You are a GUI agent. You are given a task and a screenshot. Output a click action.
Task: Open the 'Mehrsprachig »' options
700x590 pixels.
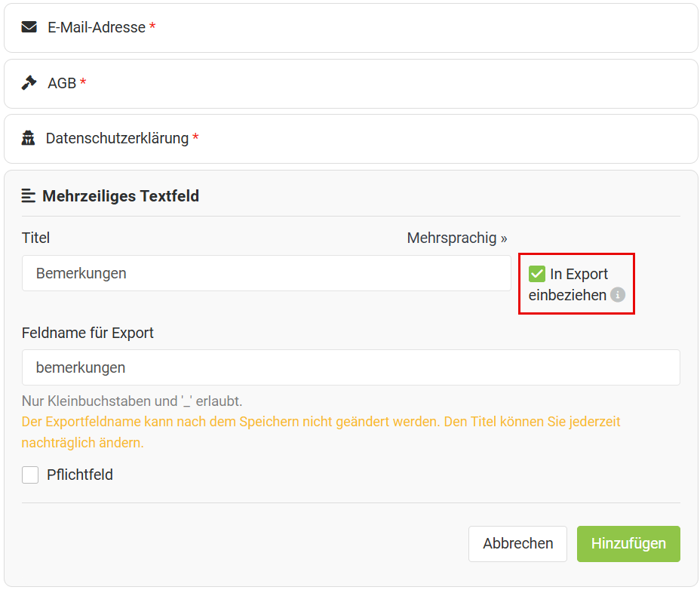pos(456,238)
